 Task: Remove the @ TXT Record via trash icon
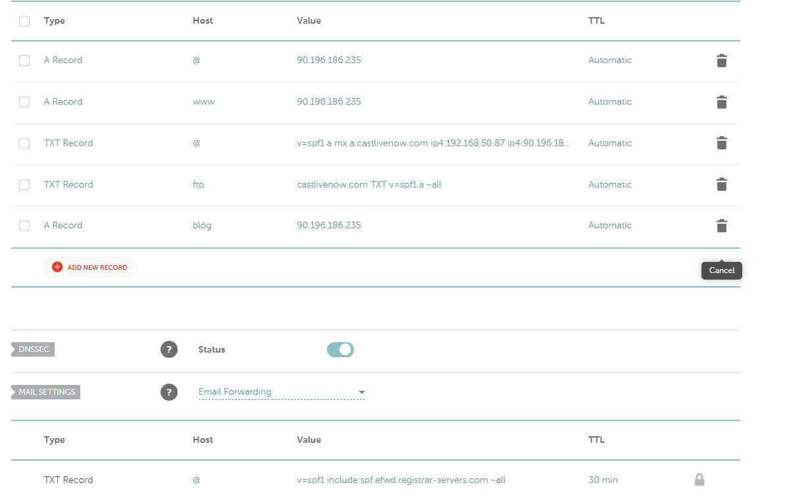pos(722,143)
